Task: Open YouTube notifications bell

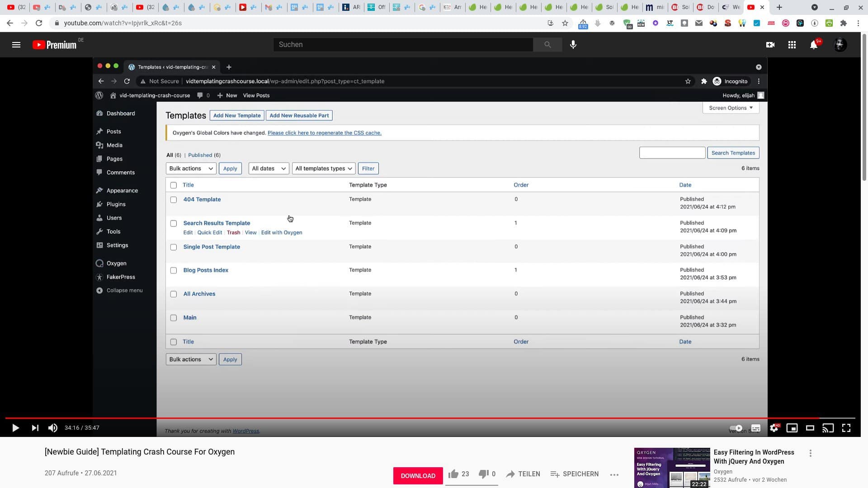Action: 814,45
